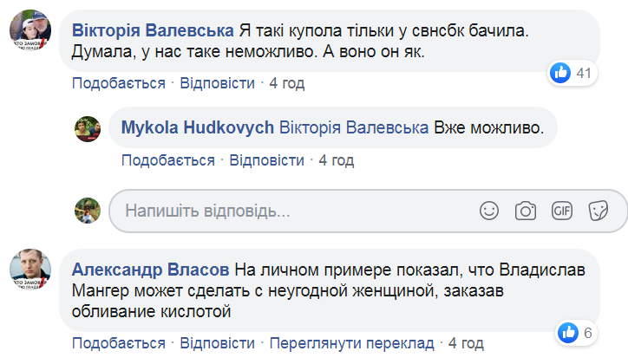Attach a photo with the camera icon

click(525, 210)
